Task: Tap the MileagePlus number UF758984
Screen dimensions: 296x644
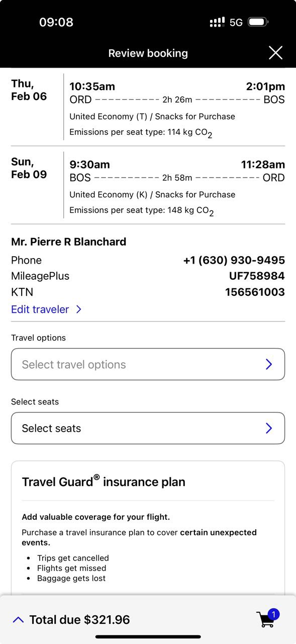Action: [257, 276]
